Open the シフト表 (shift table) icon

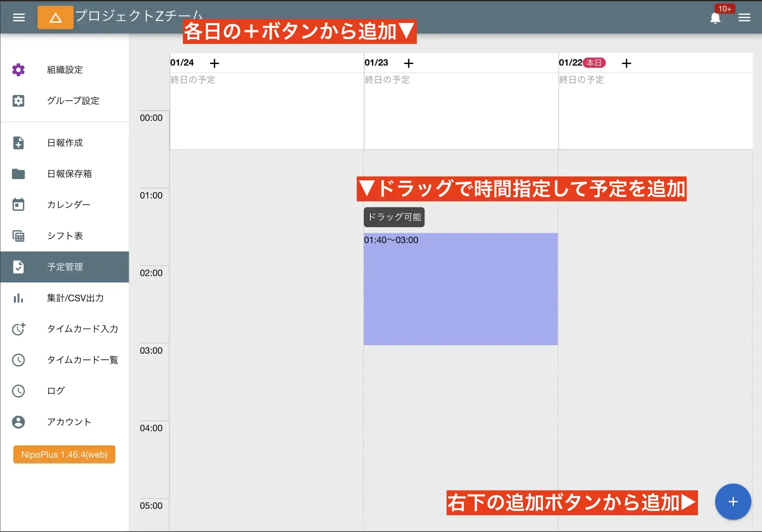click(18, 236)
